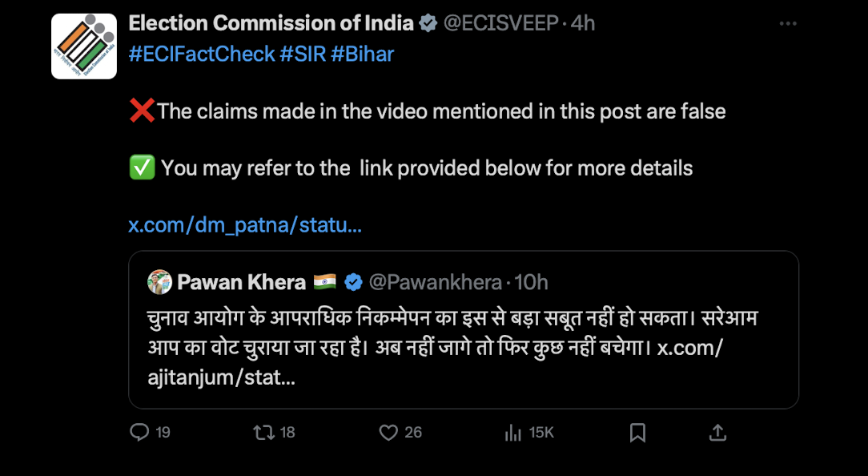
Task: Follow the x.com/dm_patna link
Action: click(x=245, y=225)
